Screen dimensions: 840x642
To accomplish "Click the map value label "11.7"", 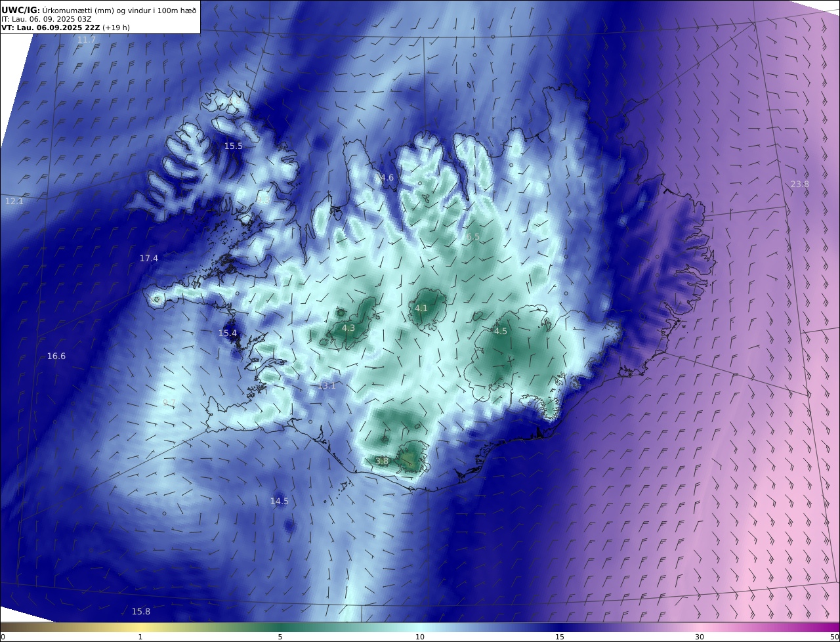I will click(87, 40).
